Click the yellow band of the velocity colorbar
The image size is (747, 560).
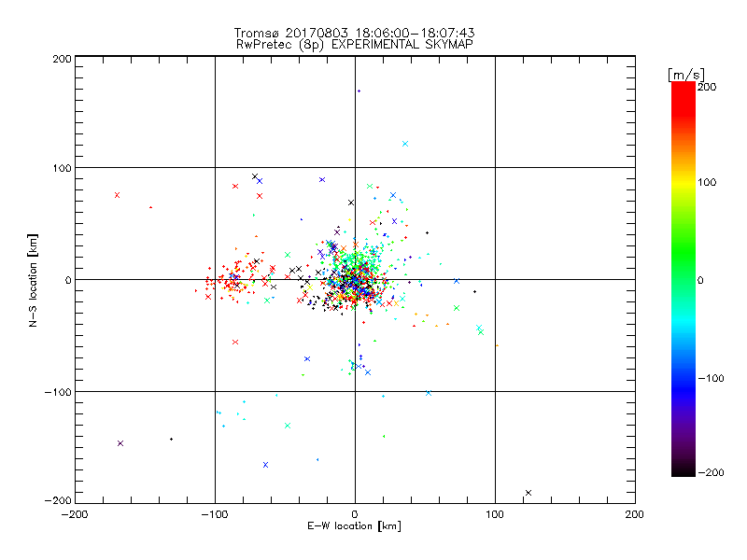tap(684, 183)
